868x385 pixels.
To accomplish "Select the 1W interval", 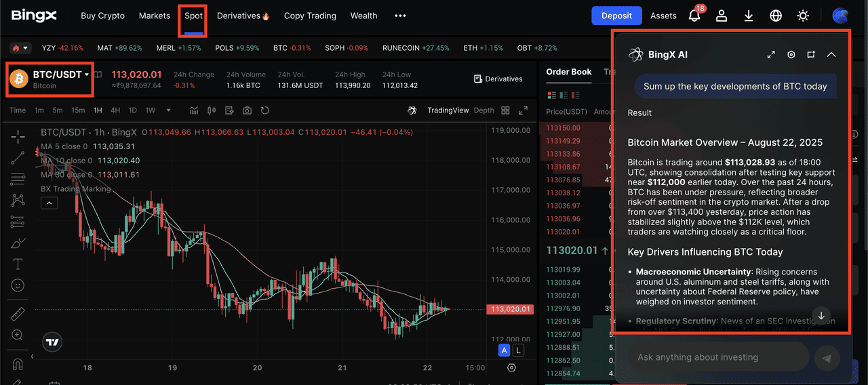I will (x=151, y=110).
